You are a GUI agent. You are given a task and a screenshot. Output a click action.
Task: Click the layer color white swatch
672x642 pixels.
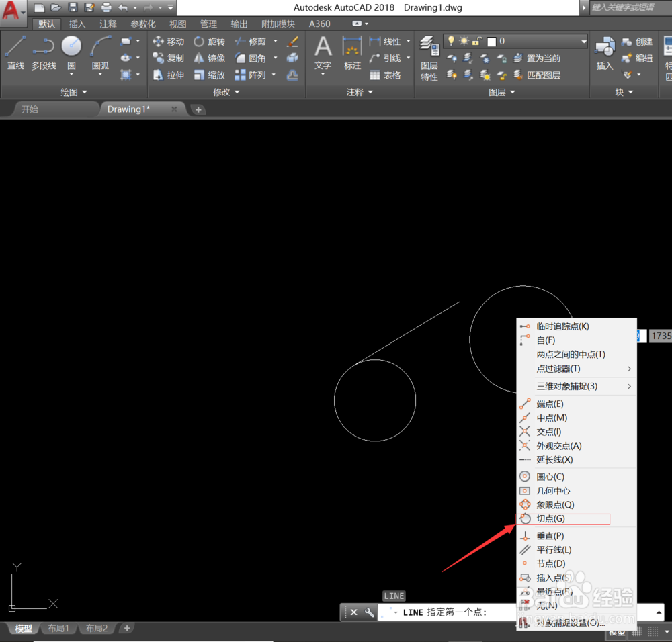click(492, 42)
